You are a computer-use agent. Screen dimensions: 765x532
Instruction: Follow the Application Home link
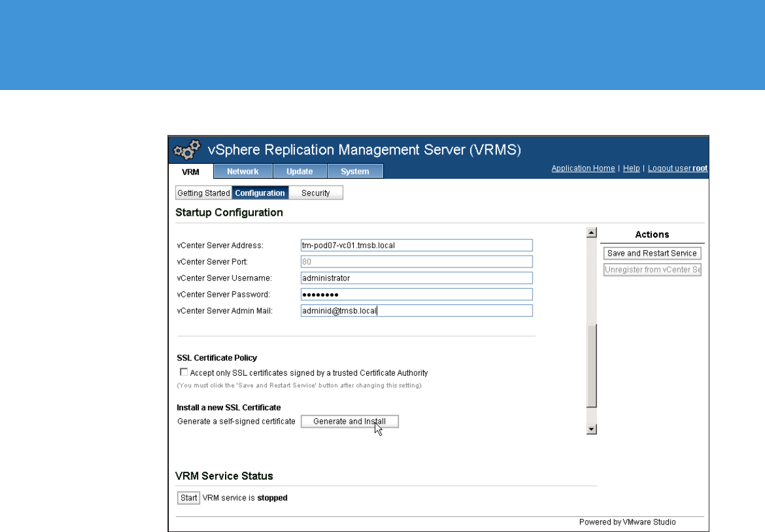583,169
